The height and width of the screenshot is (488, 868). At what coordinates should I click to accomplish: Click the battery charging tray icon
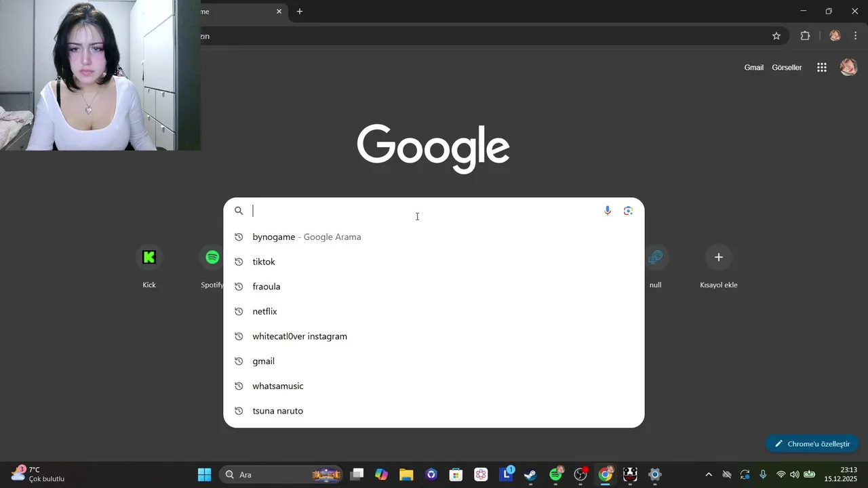(x=809, y=474)
